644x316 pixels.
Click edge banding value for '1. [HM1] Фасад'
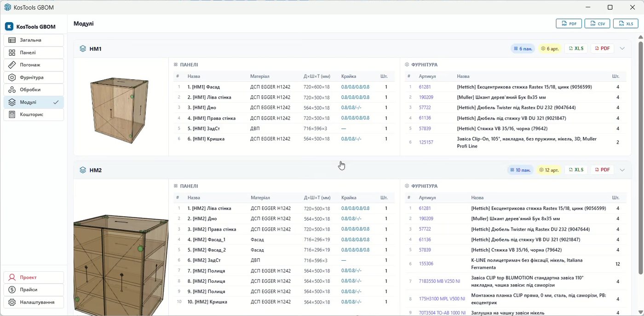coord(355,87)
